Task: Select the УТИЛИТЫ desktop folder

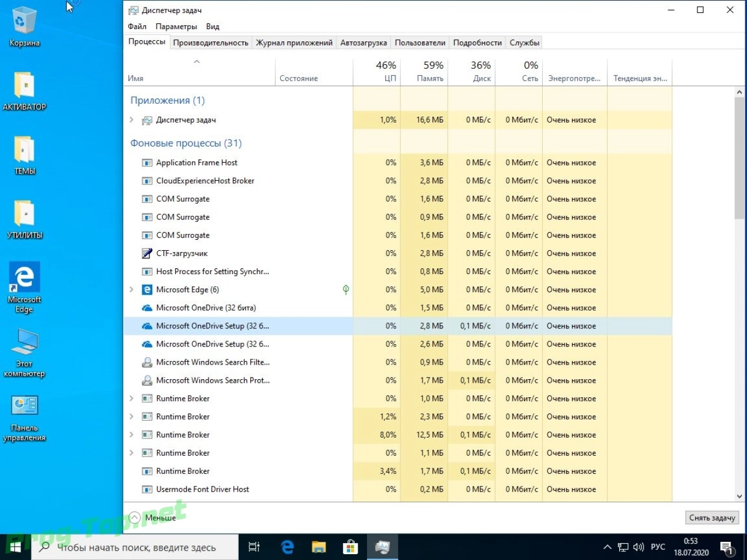Action: click(x=25, y=220)
